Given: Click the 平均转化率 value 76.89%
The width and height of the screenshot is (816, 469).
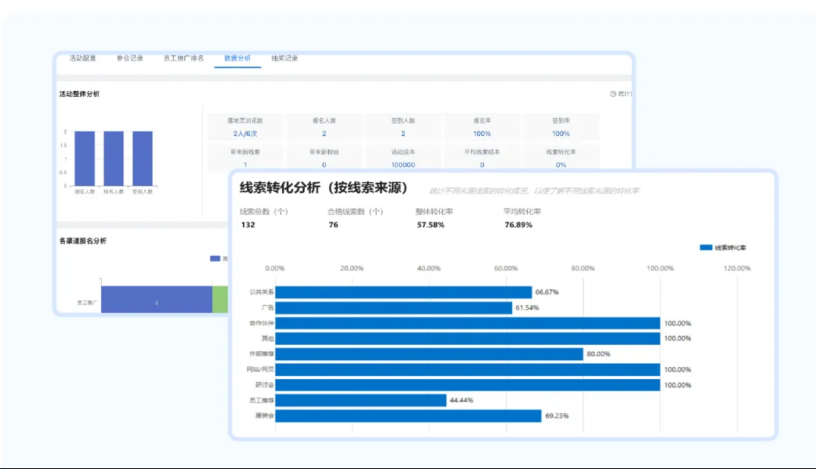Looking at the screenshot, I should 518,225.
